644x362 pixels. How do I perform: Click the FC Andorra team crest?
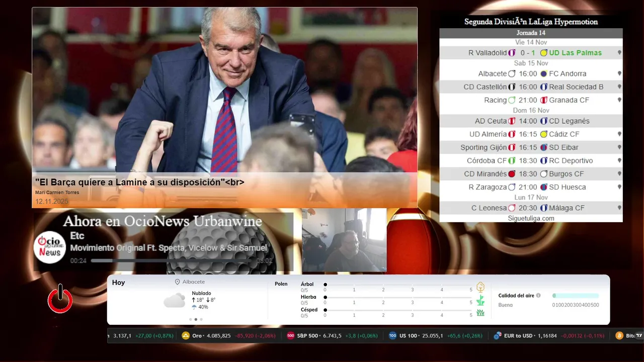pos(543,73)
